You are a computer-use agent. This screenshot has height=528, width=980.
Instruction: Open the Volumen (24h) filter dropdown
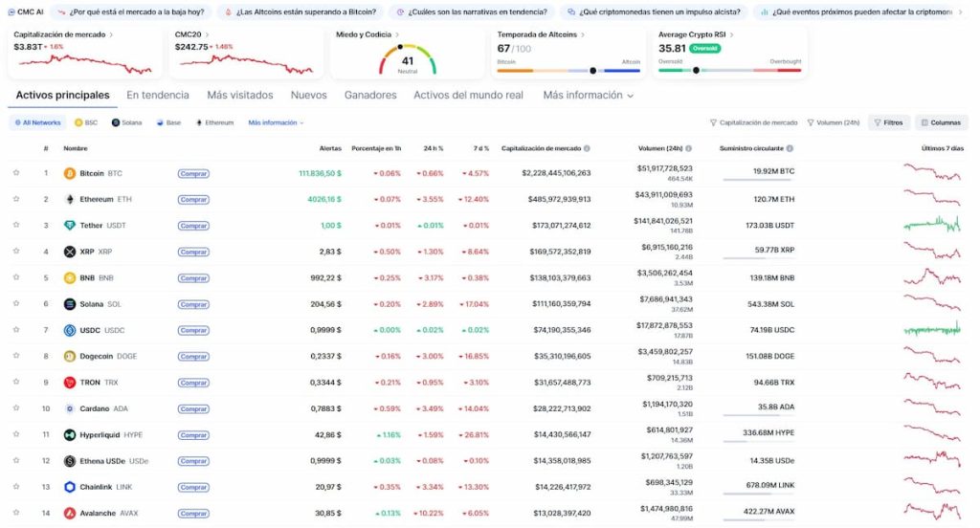pos(834,122)
